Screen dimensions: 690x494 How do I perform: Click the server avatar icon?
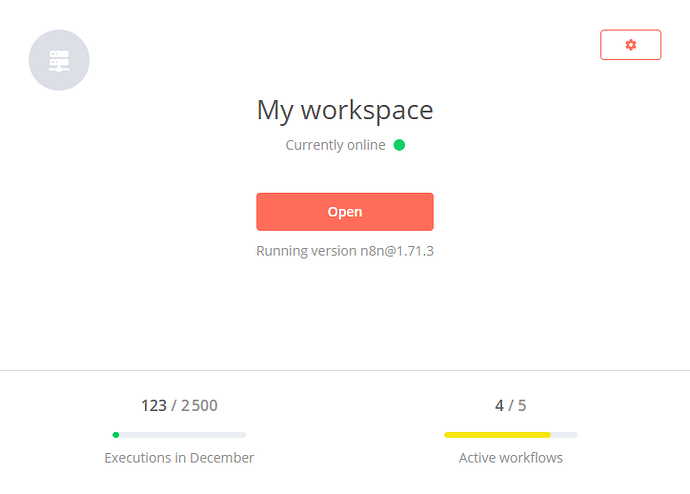pyautogui.click(x=59, y=60)
